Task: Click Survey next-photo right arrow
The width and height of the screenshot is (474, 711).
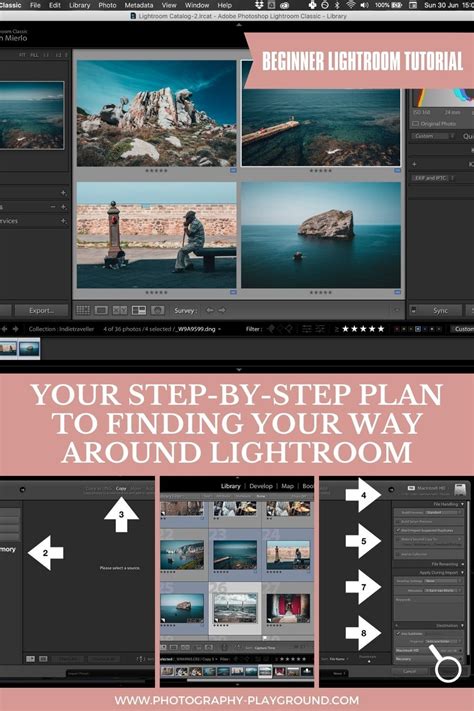Action: (x=222, y=310)
